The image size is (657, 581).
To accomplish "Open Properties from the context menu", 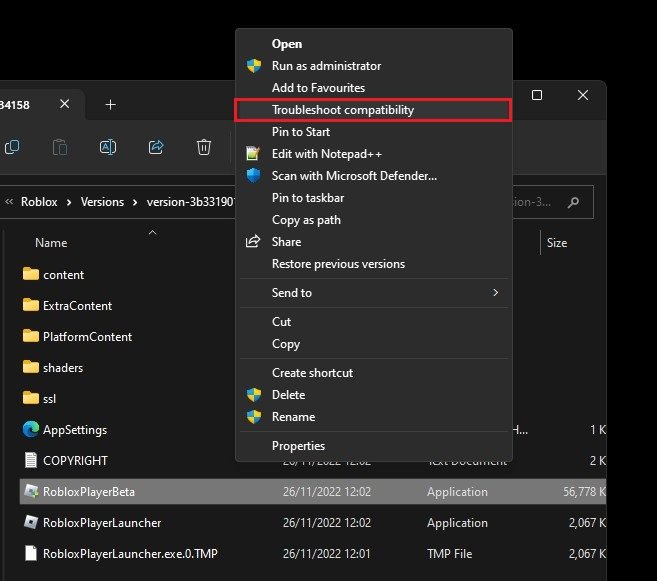I will click(298, 446).
